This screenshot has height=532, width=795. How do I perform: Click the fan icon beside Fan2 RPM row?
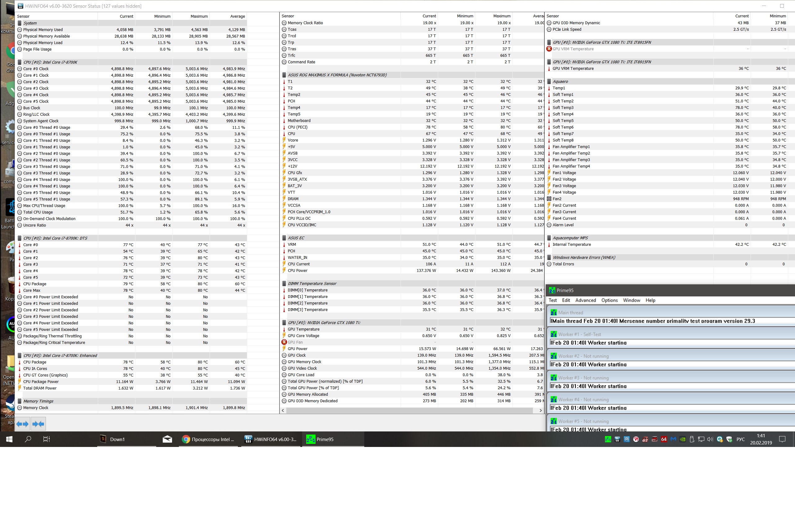[549, 199]
